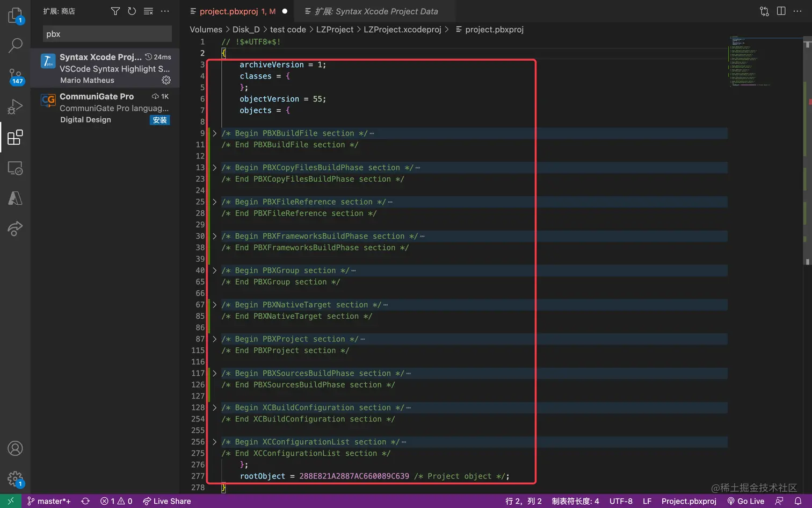Filter extensions with the funnel icon
The image size is (812, 508).
pos(115,11)
